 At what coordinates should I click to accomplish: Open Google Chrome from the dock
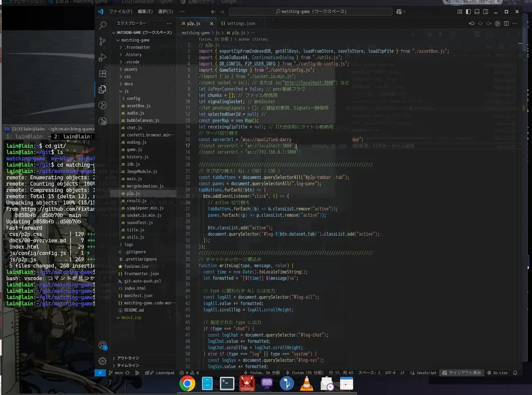[x=187, y=383]
